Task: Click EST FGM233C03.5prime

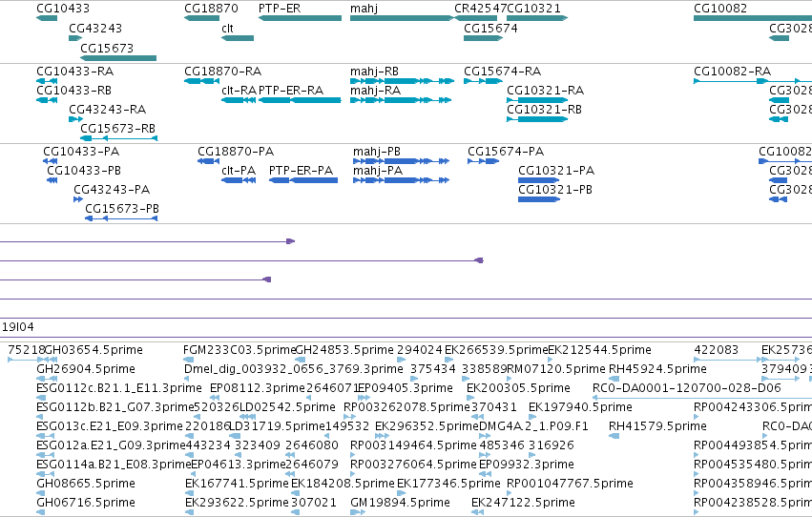Action: [239, 350]
